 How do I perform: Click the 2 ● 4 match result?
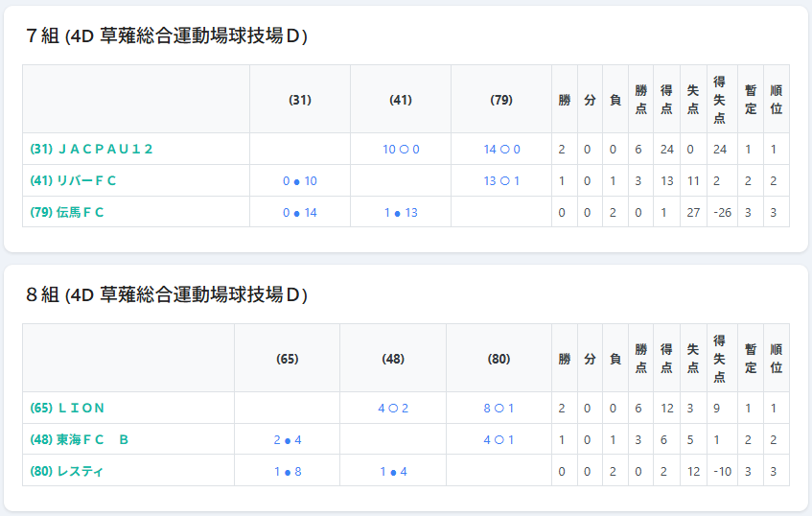[x=288, y=439]
